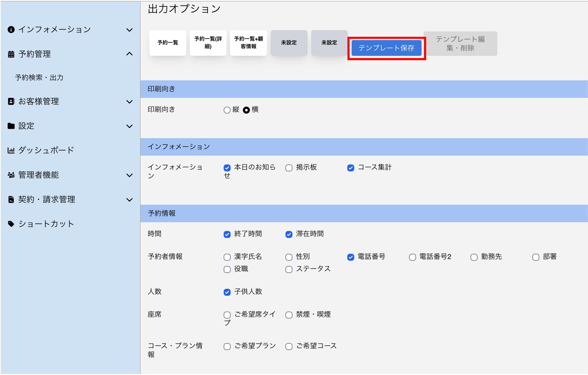Image resolution: width=588 pixels, height=375 pixels.
Task: Click the 予約管理 calendar icon
Action: pos(11,54)
